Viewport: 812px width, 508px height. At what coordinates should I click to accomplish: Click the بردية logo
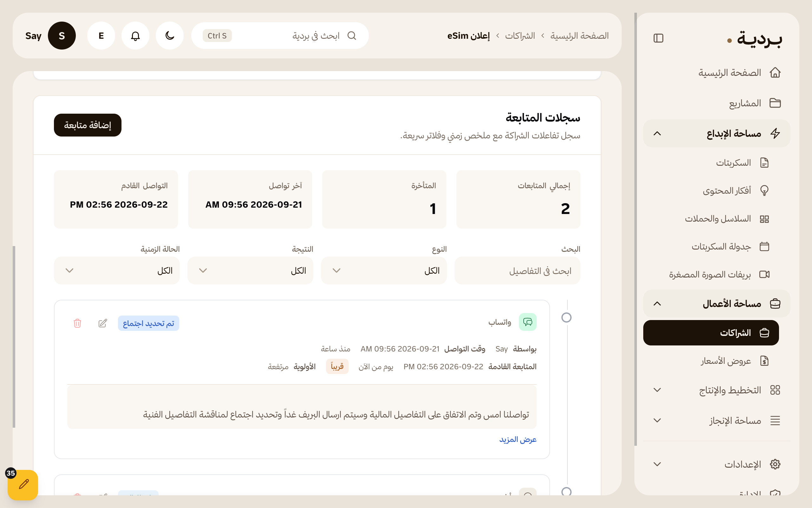click(x=754, y=39)
